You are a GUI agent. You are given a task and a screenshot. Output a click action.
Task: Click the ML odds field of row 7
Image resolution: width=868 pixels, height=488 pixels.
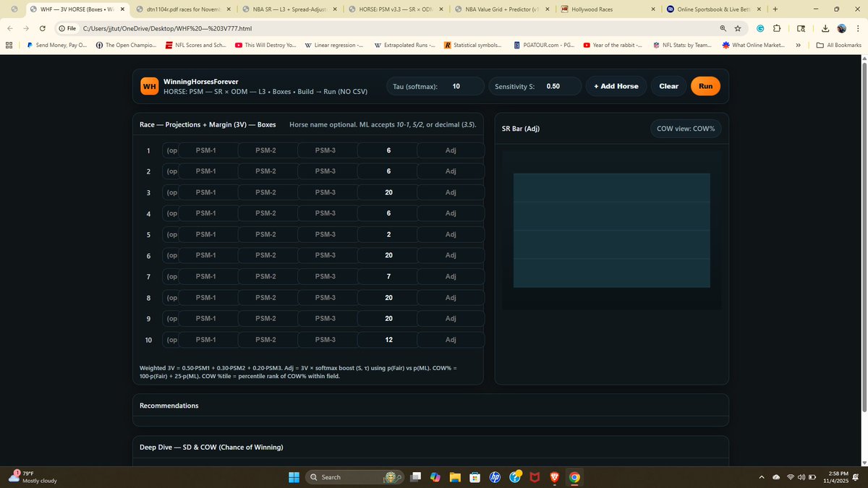click(388, 277)
